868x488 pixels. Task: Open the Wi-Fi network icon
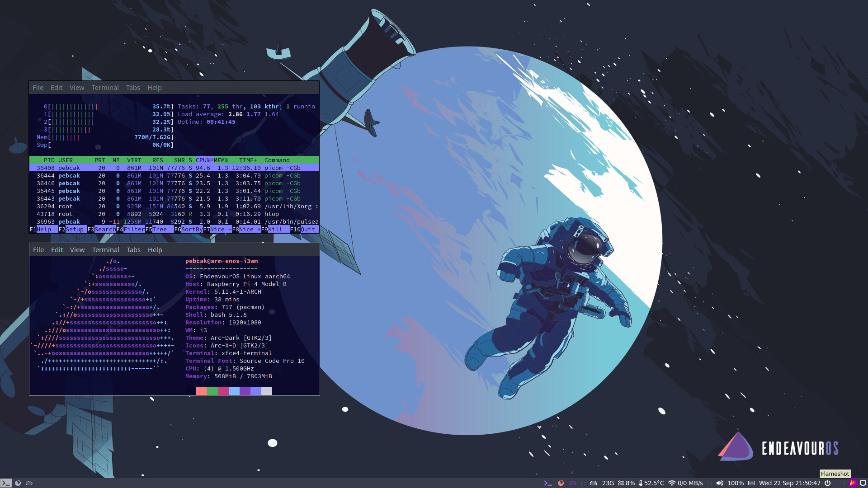(672, 483)
